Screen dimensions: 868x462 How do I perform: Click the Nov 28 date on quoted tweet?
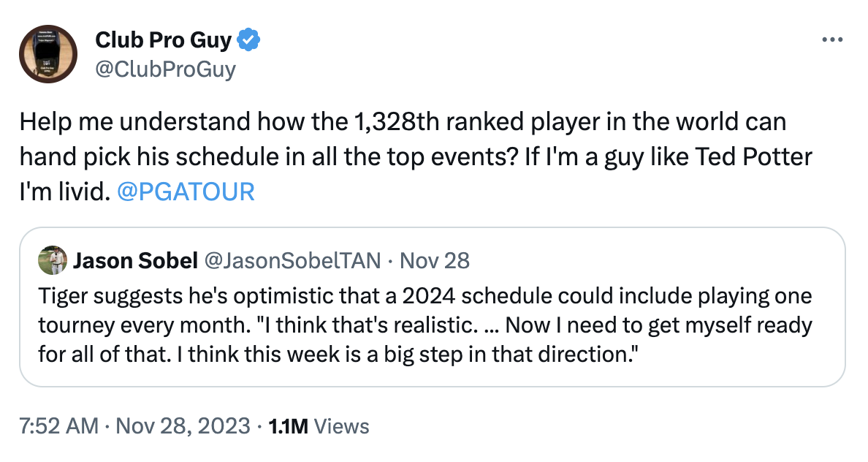tap(435, 260)
